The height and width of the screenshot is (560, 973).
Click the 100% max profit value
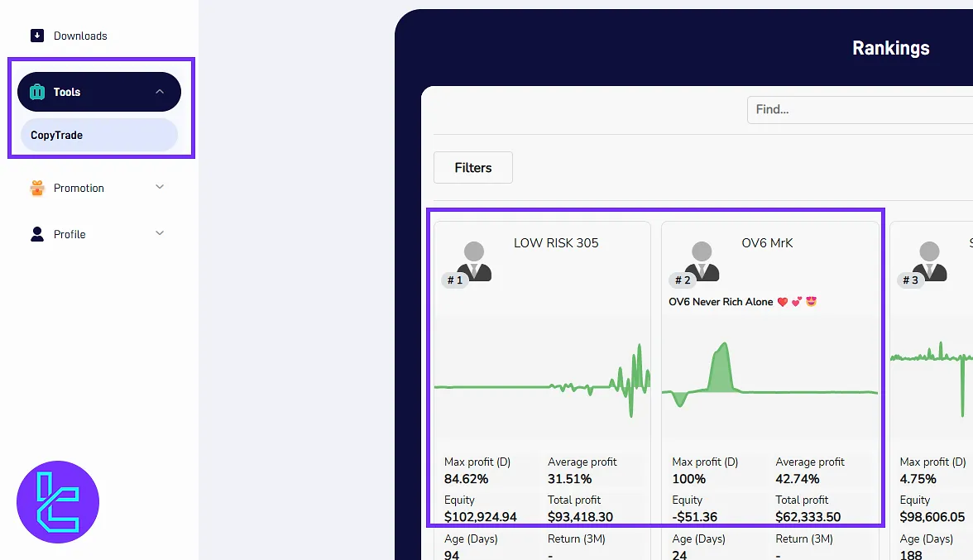point(688,479)
